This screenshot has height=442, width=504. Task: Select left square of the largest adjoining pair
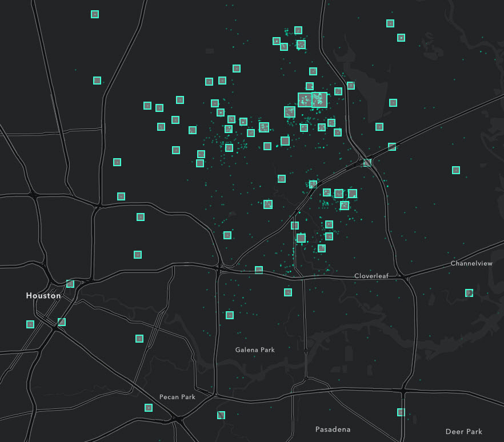305,100
